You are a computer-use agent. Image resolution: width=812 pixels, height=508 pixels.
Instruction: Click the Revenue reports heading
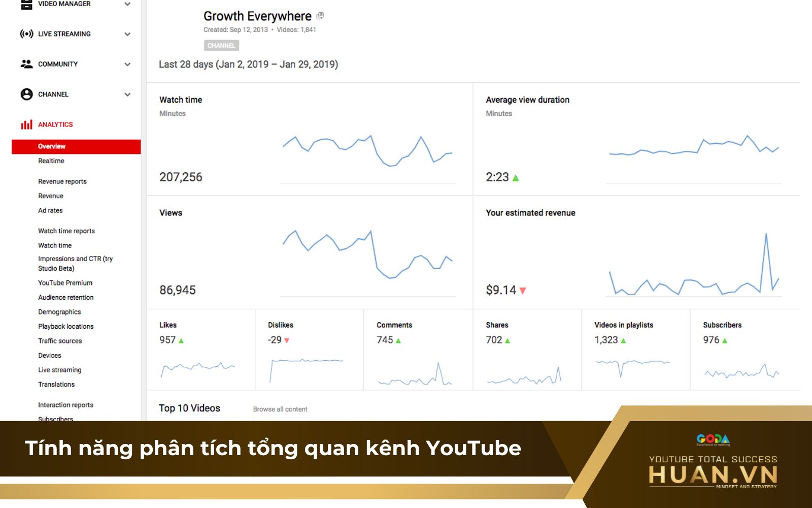tap(62, 181)
